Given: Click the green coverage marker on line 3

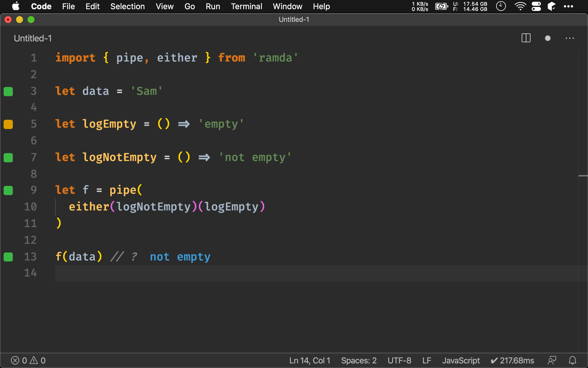Looking at the screenshot, I should [x=8, y=91].
